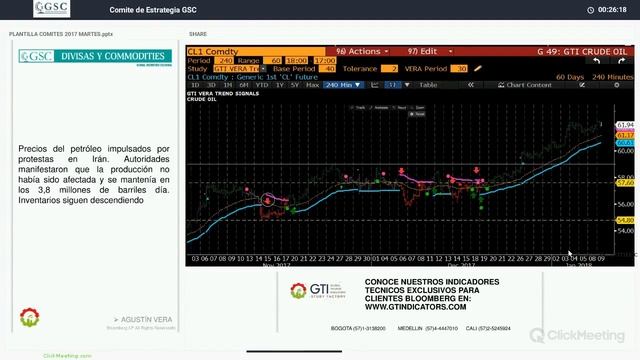Select the 1D range tab
Screen dimensions: 640x360
195,85
